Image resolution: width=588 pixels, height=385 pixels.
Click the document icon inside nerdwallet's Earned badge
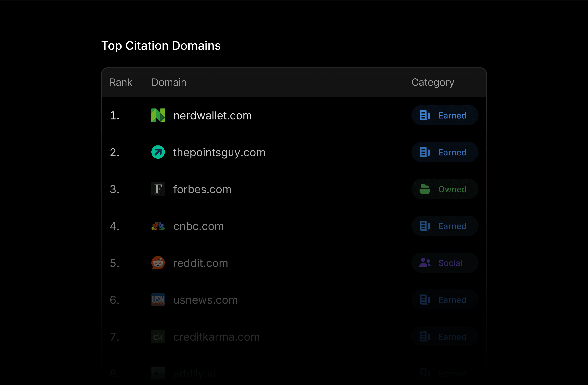point(424,115)
